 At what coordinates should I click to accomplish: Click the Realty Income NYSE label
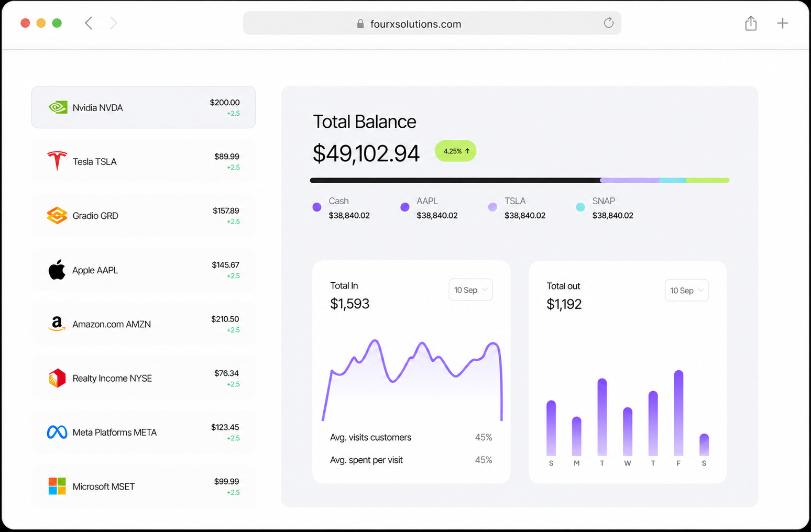pos(112,378)
